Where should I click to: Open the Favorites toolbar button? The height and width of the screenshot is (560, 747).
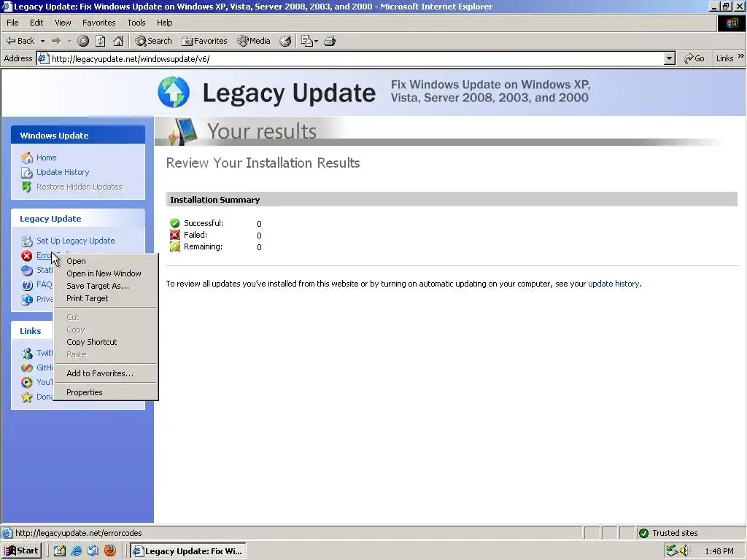204,41
